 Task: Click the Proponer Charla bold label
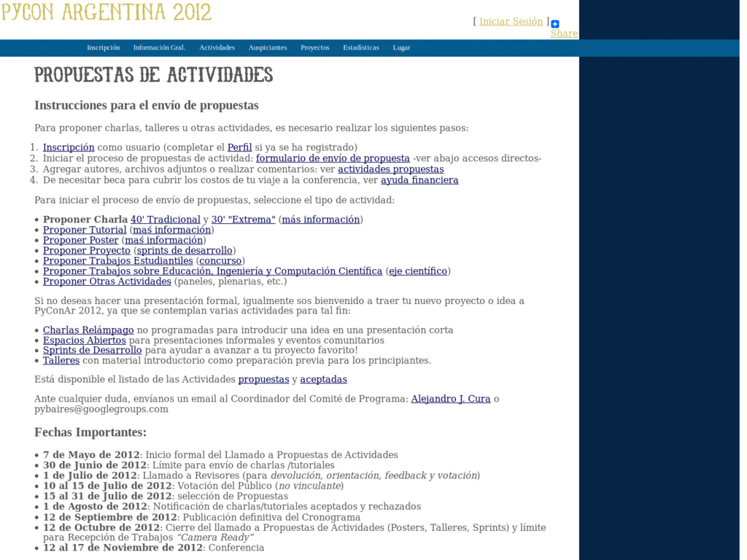pos(85,219)
